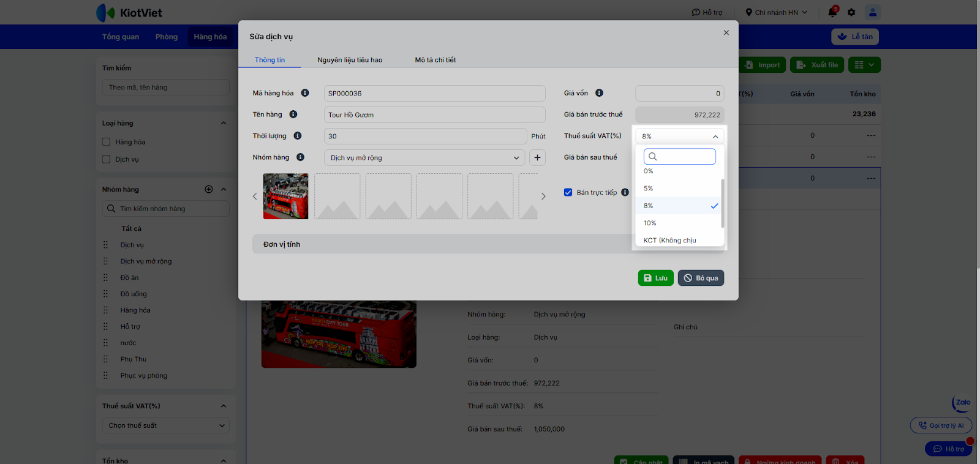Click the Lưu save button
This screenshot has height=464, width=980.
pos(655,278)
